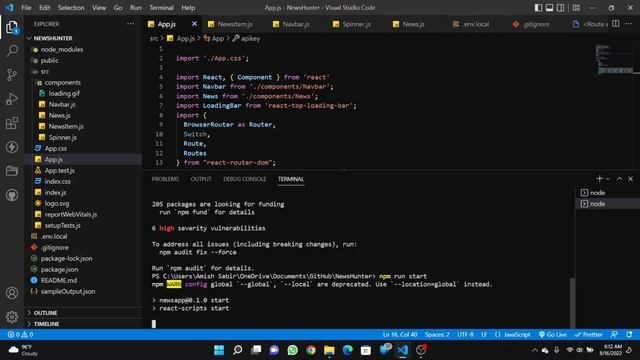
Task: Close the terminal panel
Action: tap(630, 179)
